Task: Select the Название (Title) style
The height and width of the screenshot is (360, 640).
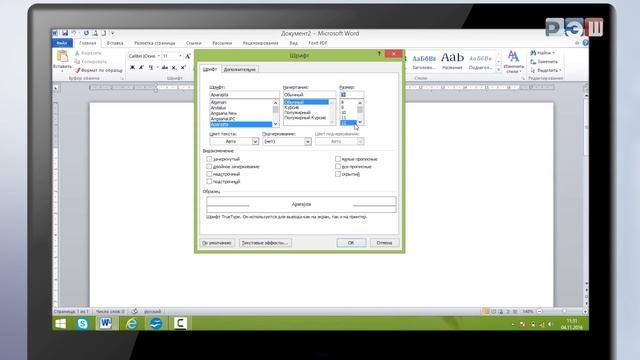Action: coord(452,61)
